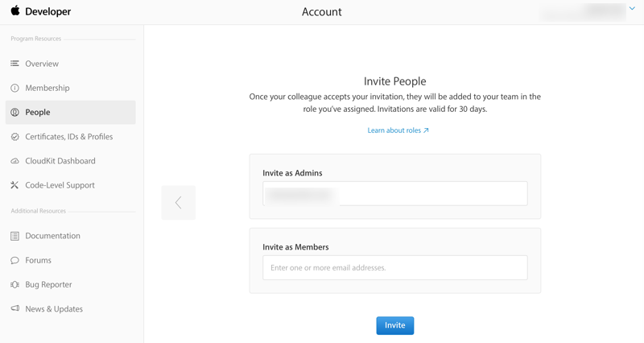Click the Overview list icon
The width and height of the screenshot is (644, 343).
[14, 64]
